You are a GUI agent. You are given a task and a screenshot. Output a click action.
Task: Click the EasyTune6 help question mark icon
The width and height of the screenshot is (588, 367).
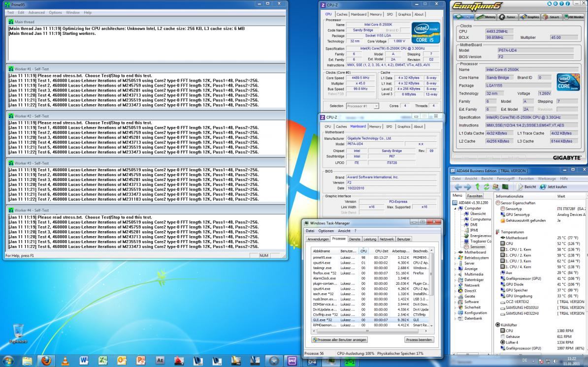(x=562, y=4)
